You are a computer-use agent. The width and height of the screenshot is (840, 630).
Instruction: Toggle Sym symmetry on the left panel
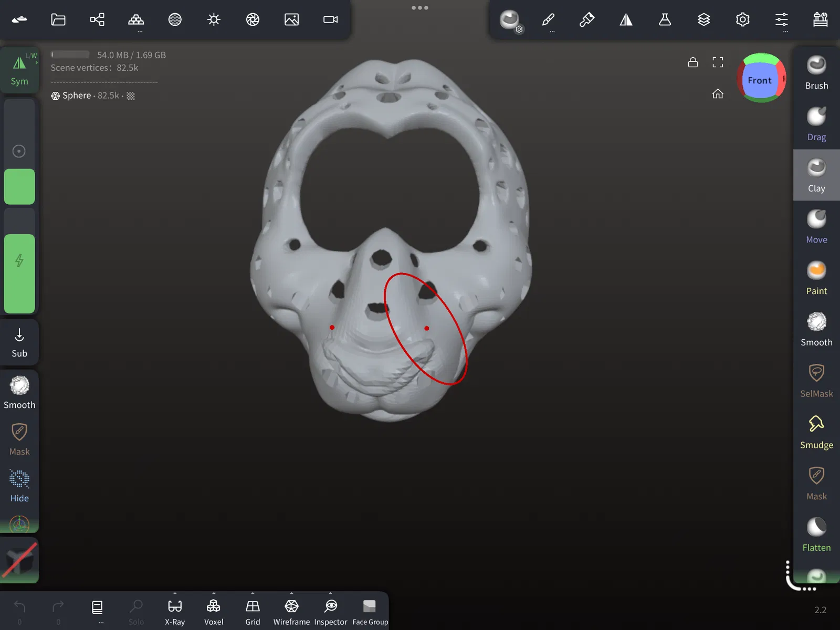click(x=19, y=70)
